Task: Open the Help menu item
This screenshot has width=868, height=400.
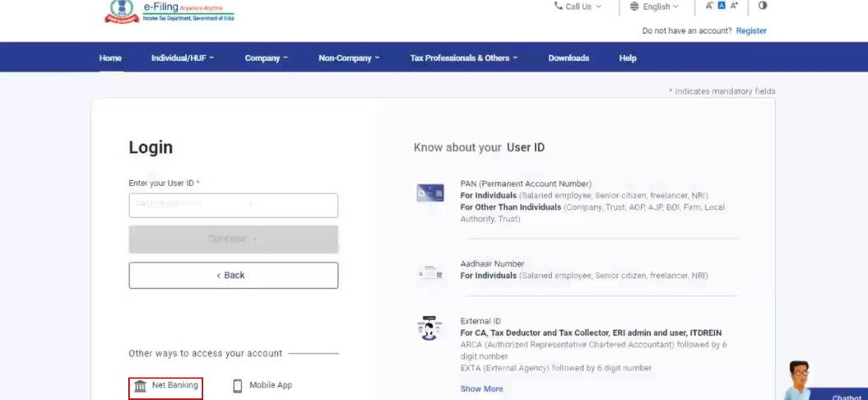Action: click(x=628, y=58)
